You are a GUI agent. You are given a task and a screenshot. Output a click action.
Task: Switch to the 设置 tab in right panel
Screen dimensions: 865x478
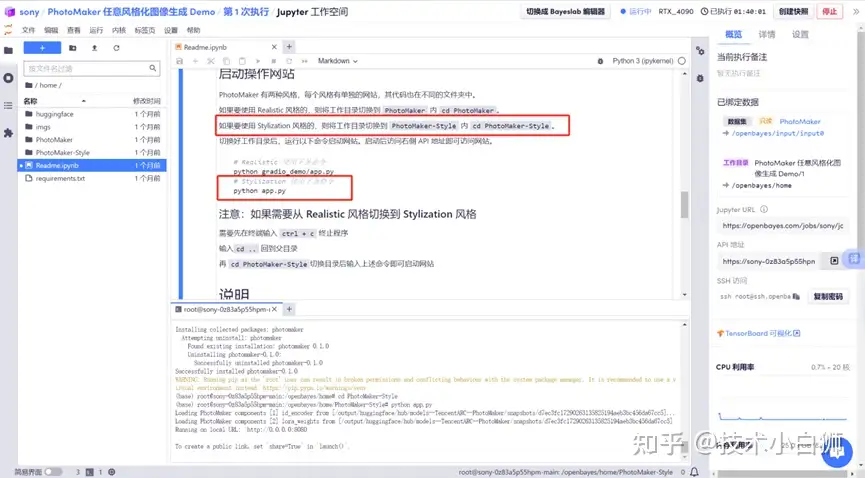click(x=800, y=34)
